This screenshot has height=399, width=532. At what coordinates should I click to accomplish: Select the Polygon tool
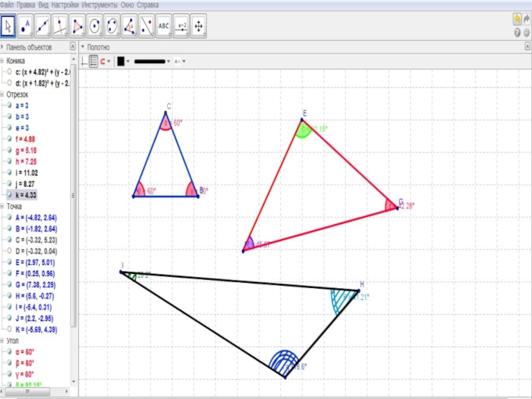[78, 27]
